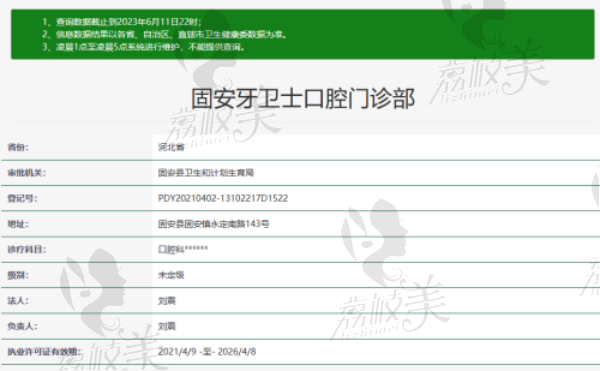Image resolution: width=600 pixels, height=371 pixels.
Task: Click the 省份 label
Action: click(18, 147)
